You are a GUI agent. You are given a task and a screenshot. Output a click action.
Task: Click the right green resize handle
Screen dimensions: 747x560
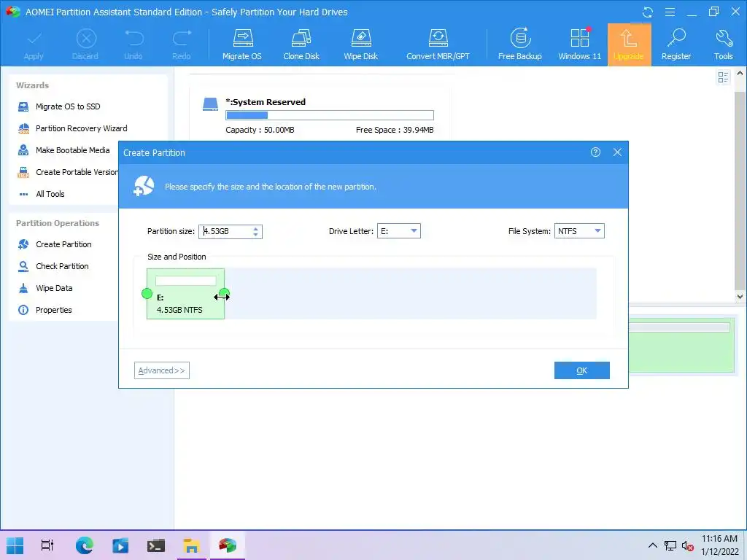point(225,293)
